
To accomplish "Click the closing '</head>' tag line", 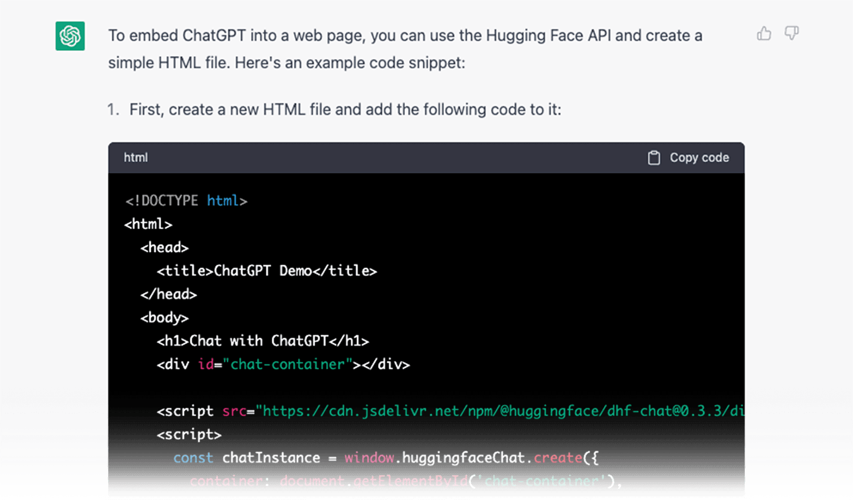I will [x=168, y=294].
